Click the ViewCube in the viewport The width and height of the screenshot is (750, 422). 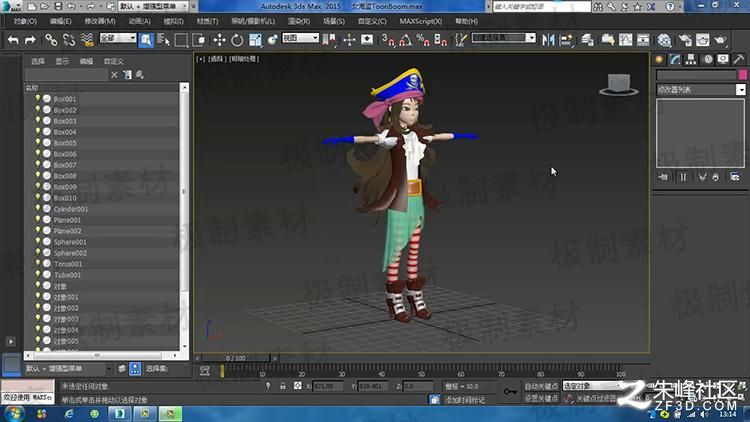tap(618, 85)
